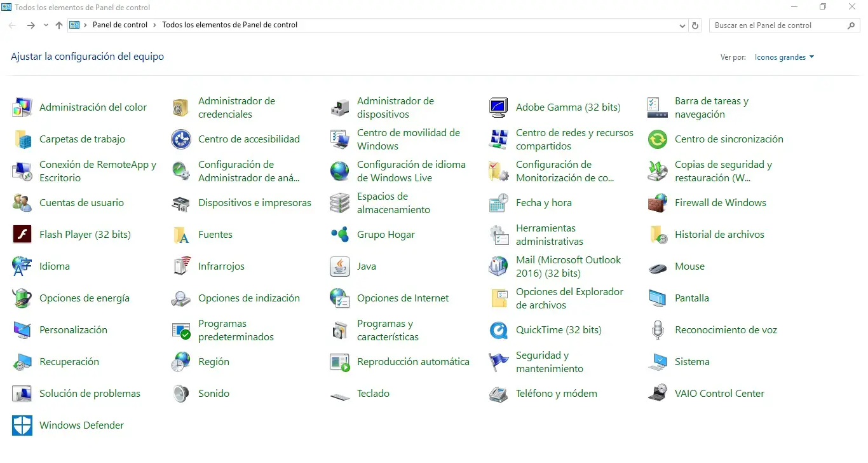Open the Windows Defender shield icon
Screen dimensions: 868x463
click(22, 425)
